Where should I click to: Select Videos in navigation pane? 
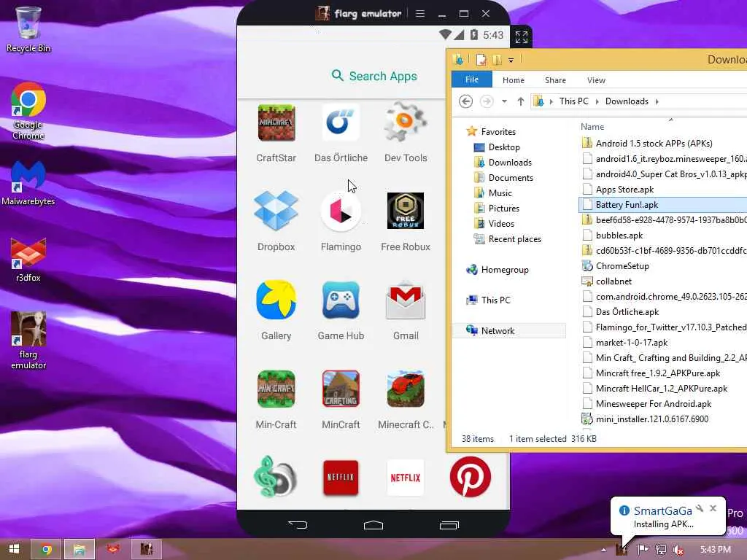(501, 223)
